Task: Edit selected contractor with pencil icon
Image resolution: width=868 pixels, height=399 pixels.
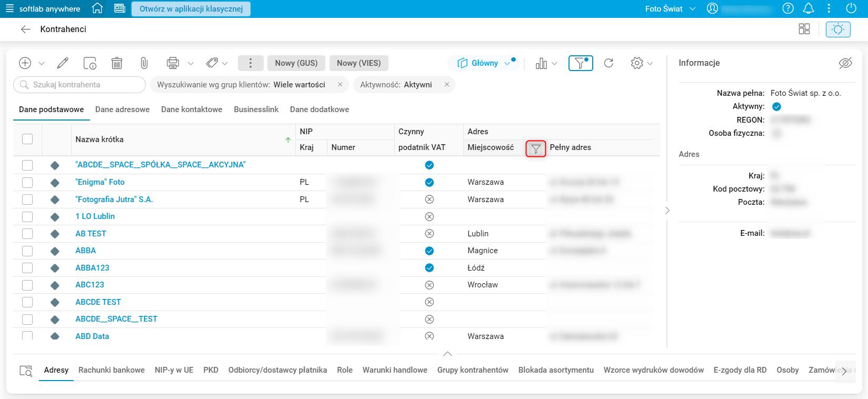Action: [63, 63]
